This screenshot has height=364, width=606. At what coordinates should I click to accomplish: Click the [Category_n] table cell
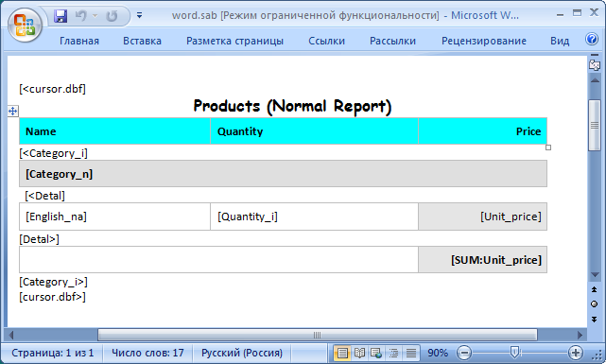283,174
